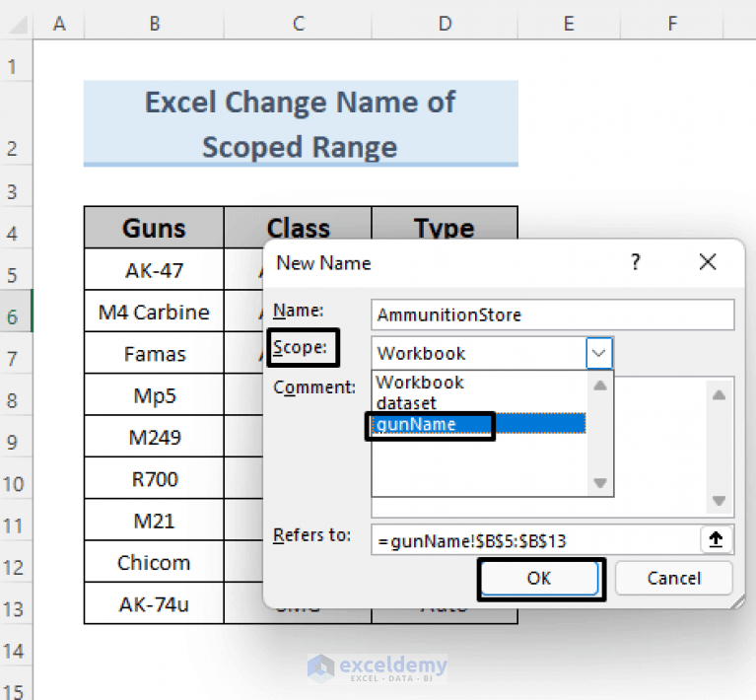
Task: Click the Select All corner triangle
Action: pos(17,24)
